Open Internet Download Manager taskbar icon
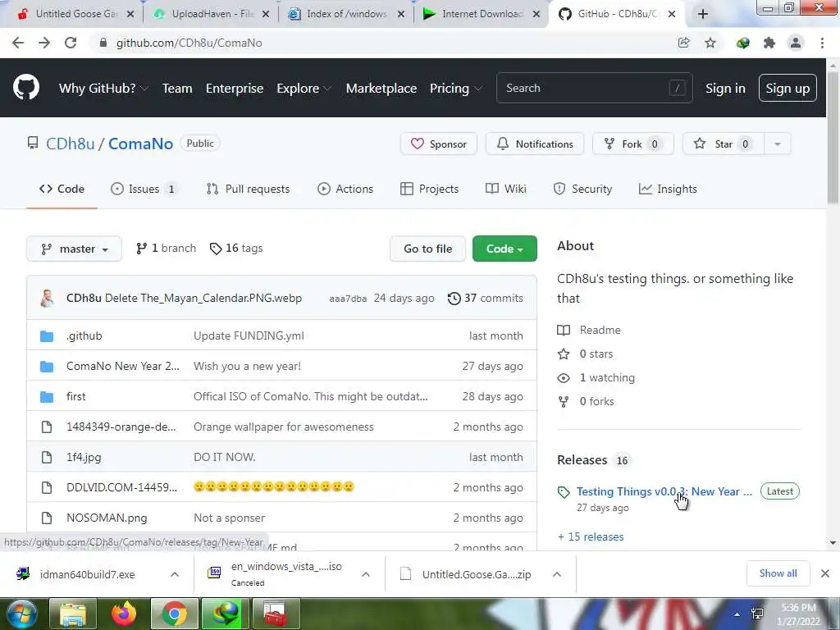This screenshot has height=630, width=840. click(x=225, y=614)
